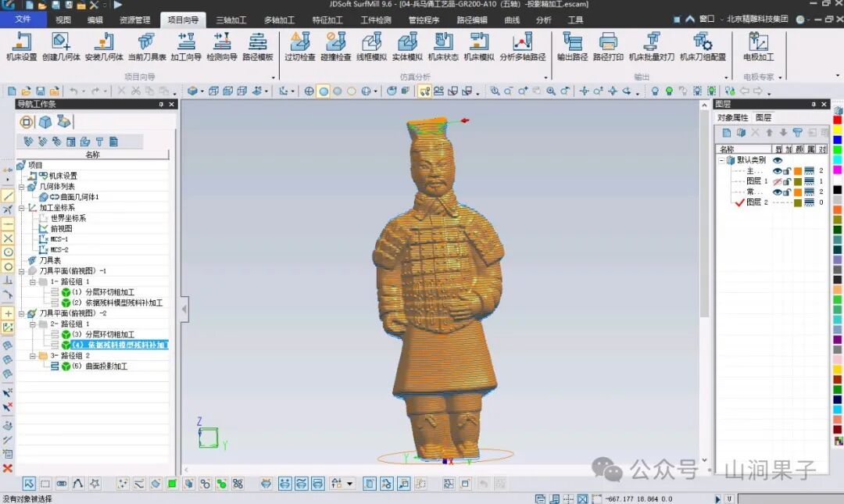Toggle red checkmark on 图层 2 row

(x=739, y=202)
